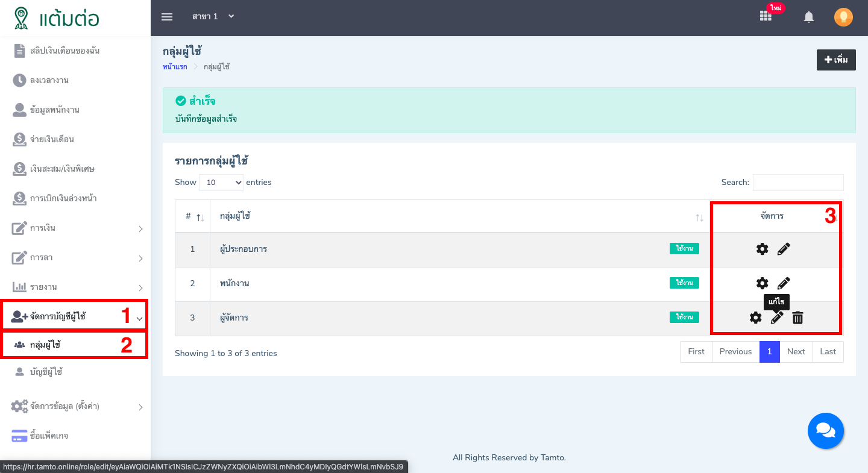Click the orange user avatar icon
868x473 pixels.
[843, 17]
